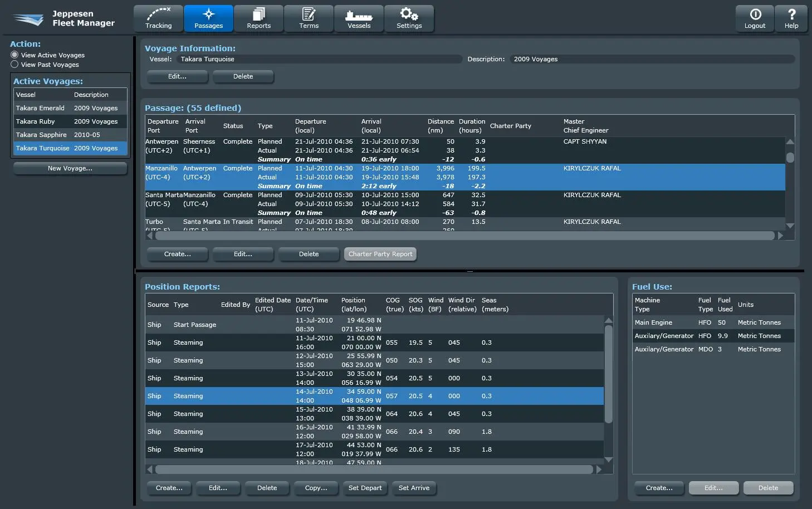Click left arrow of Passage horizontal scrollbar
The width and height of the screenshot is (812, 509).
(149, 236)
